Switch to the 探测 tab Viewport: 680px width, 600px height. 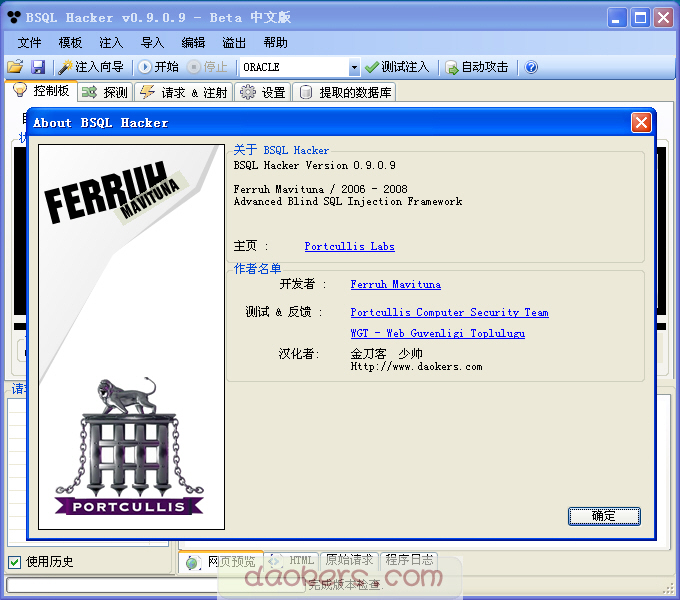coord(105,92)
